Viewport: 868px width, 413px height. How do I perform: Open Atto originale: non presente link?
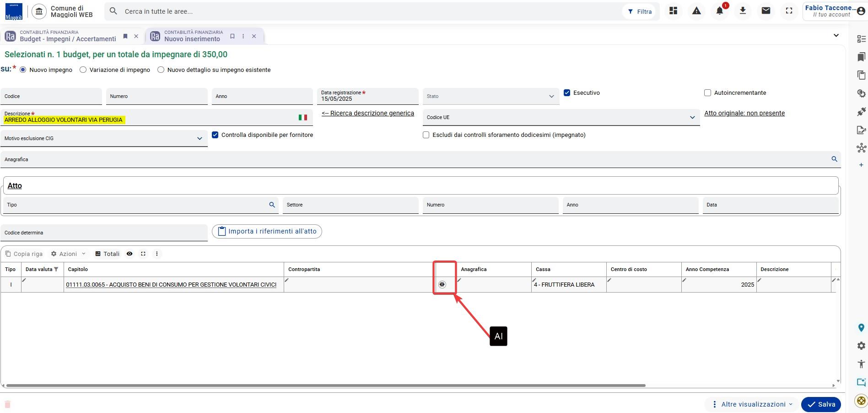click(744, 113)
